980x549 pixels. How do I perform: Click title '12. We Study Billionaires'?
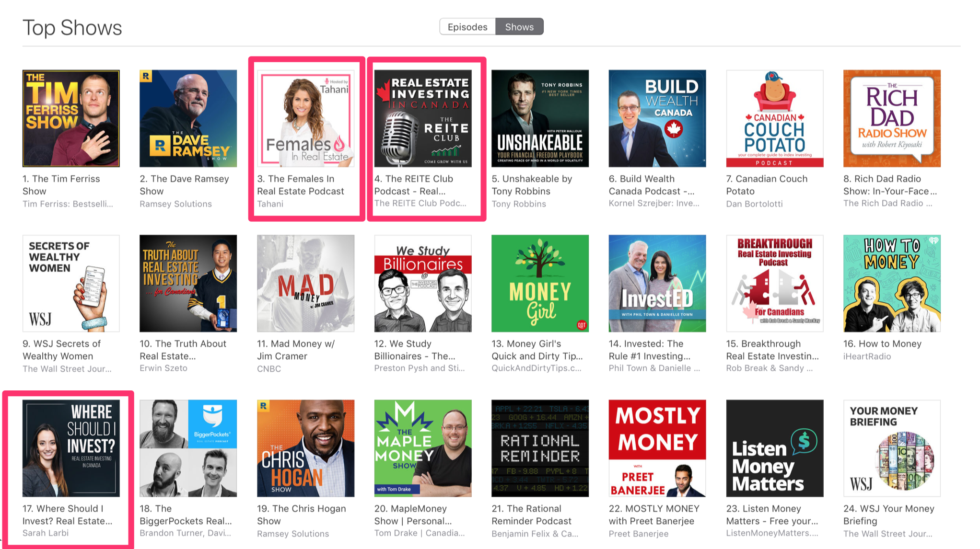point(415,350)
